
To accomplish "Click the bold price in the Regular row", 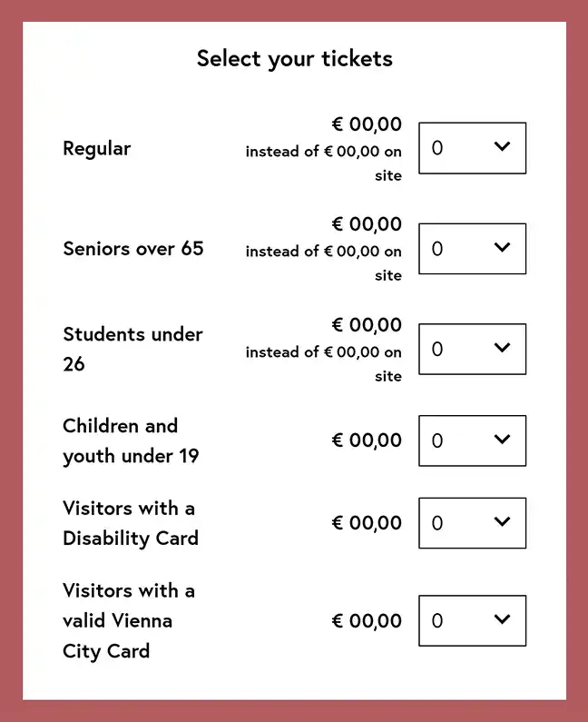I will point(367,124).
